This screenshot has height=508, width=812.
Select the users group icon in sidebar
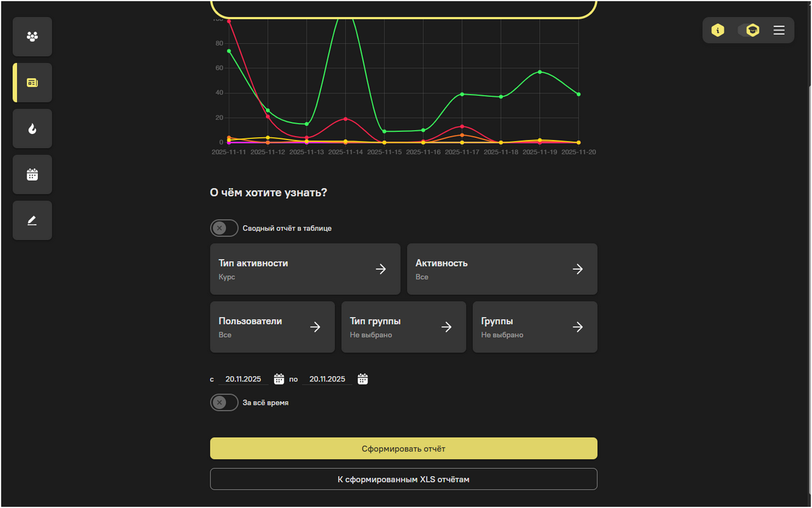[x=32, y=36]
